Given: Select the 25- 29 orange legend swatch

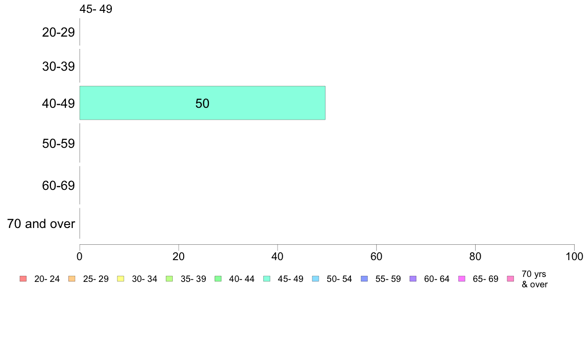Looking at the screenshot, I should click(71, 279).
